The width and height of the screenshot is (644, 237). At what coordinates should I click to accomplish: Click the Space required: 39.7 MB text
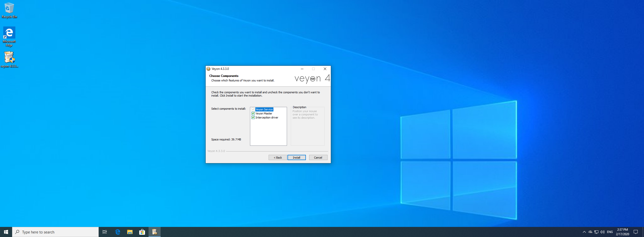coord(226,139)
